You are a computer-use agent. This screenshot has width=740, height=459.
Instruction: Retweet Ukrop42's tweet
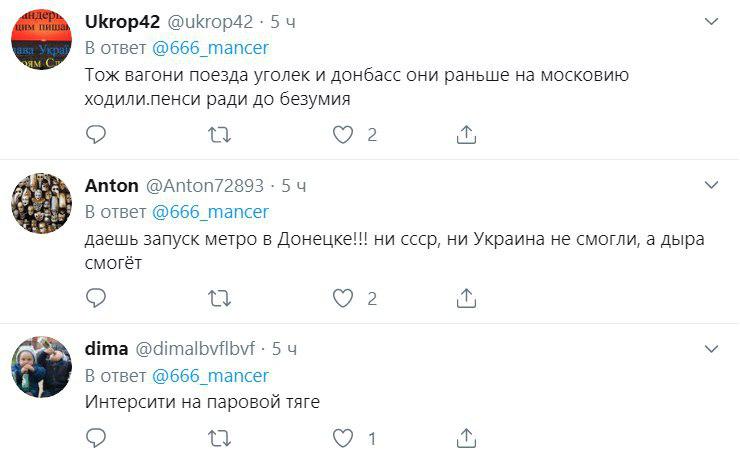(x=218, y=134)
